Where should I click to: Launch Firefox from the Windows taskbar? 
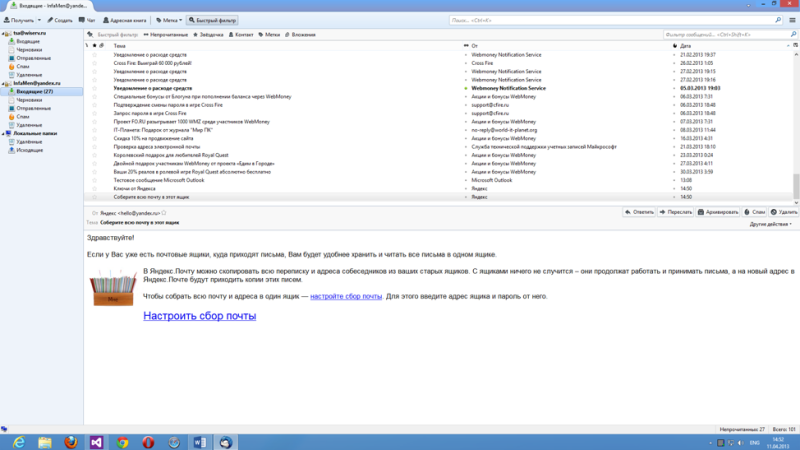pyautogui.click(x=70, y=441)
